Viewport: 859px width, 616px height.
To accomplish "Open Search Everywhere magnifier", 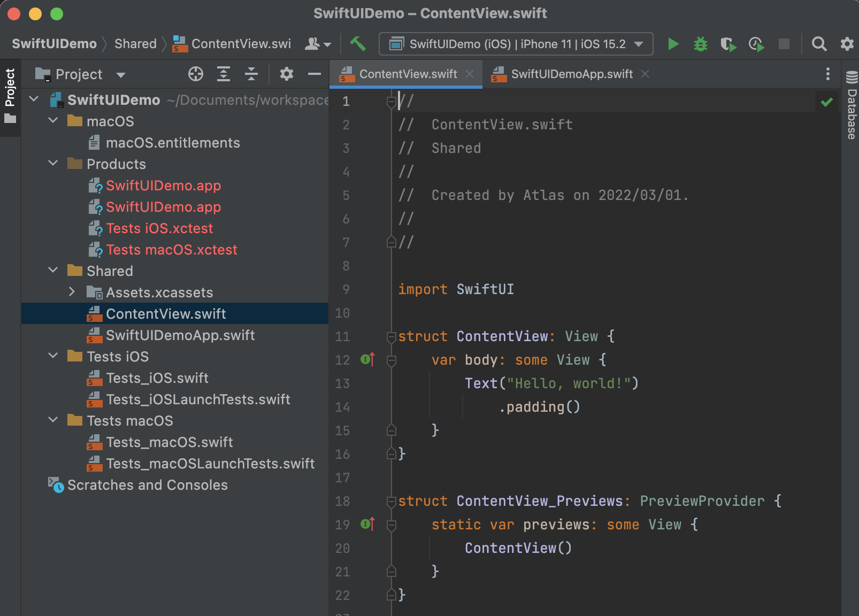I will point(819,44).
